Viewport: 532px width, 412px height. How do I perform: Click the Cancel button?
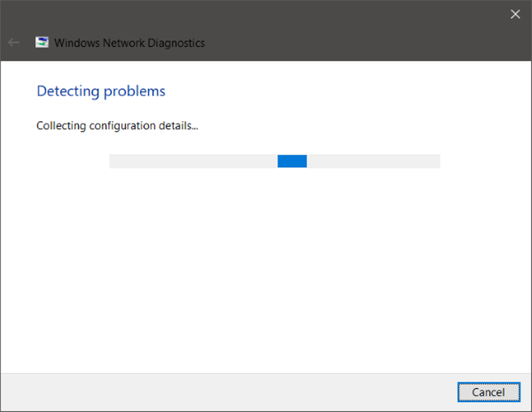[x=488, y=392]
